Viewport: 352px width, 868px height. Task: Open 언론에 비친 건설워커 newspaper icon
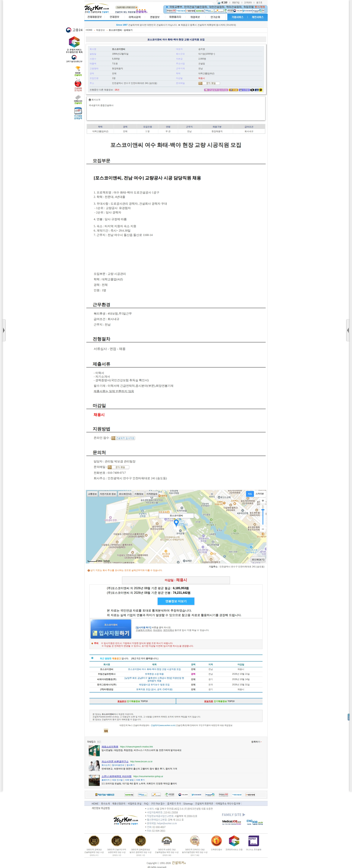tap(78, 100)
